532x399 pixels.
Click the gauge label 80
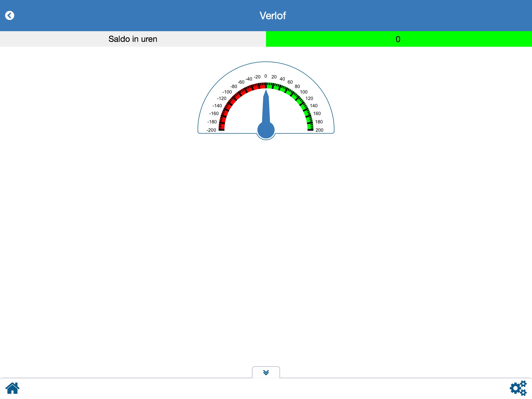point(297,87)
